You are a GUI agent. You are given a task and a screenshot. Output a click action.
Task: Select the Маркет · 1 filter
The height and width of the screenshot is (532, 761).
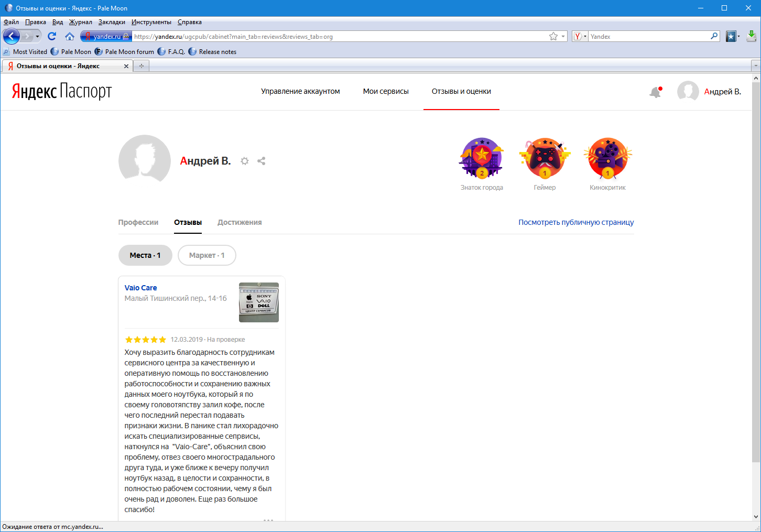coord(206,255)
